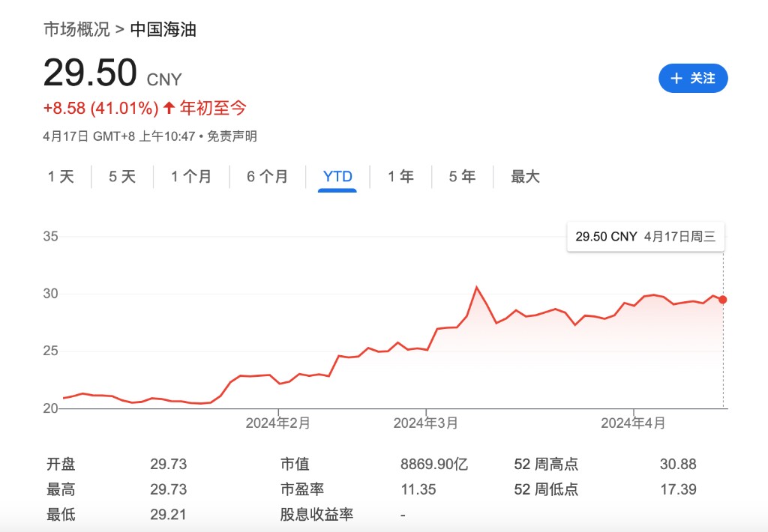Click the 中国海油 stock title
The image size is (768, 532).
tap(163, 29)
